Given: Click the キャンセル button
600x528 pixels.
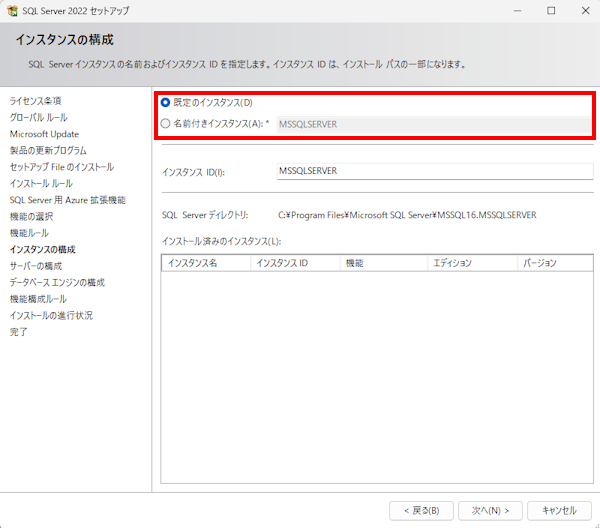Looking at the screenshot, I should (x=559, y=511).
